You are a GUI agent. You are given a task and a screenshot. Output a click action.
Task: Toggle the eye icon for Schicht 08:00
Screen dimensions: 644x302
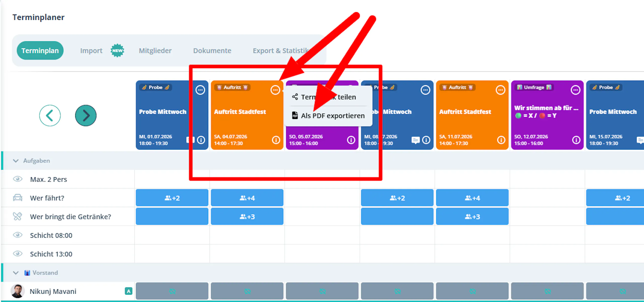pos(18,235)
